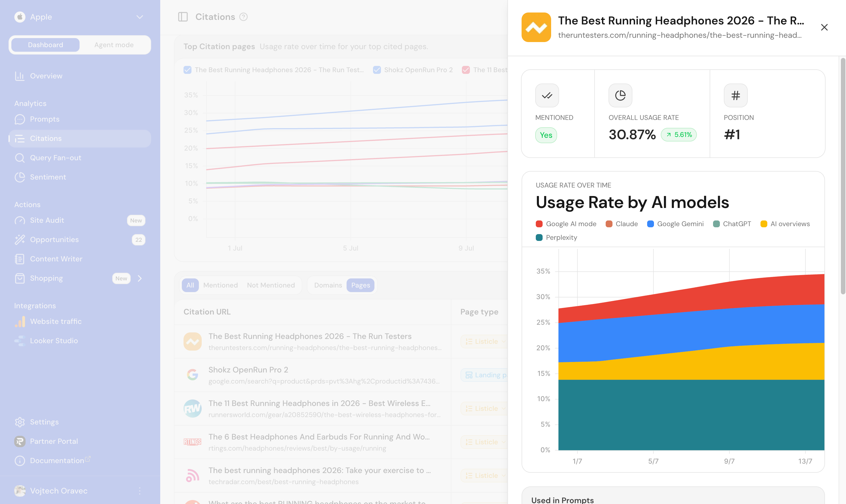Click the 5.61% usage rate change badge
This screenshot has width=846, height=504.
click(679, 135)
